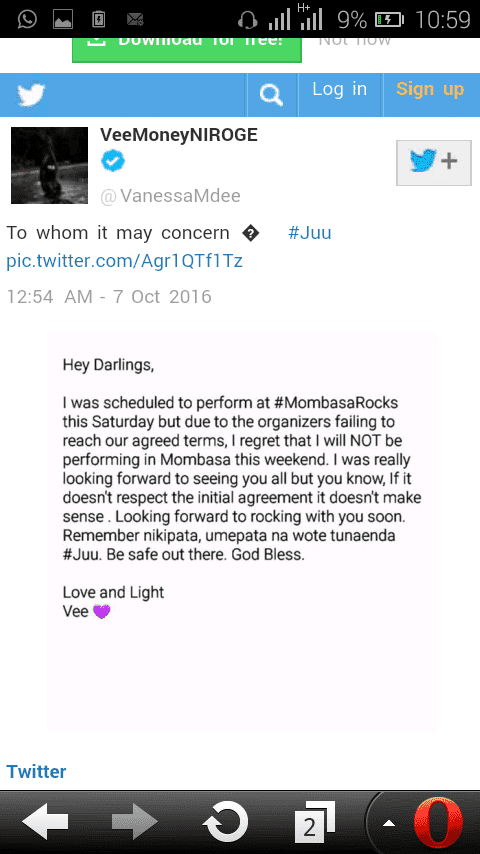Open browser tabs counter showing 2

pyautogui.click(x=314, y=822)
